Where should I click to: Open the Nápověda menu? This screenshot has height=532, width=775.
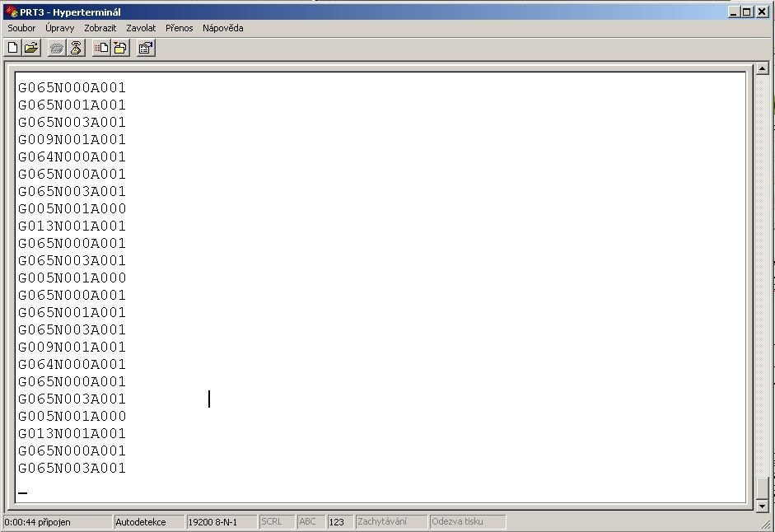coord(222,28)
